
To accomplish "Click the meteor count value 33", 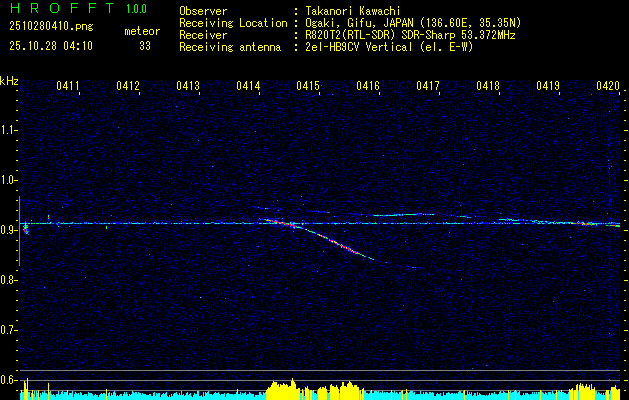I will tap(145, 46).
